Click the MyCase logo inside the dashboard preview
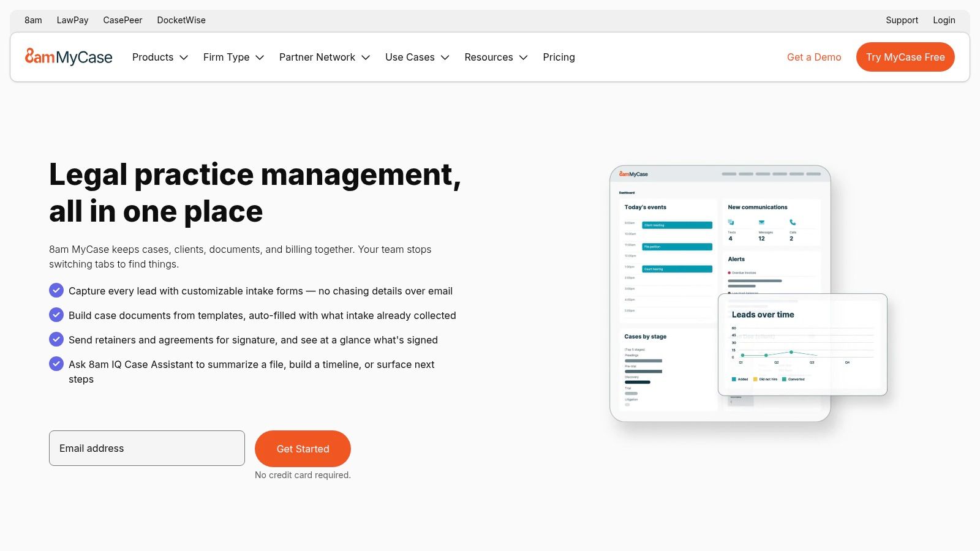Viewport: 980px width, 551px height. click(x=633, y=174)
